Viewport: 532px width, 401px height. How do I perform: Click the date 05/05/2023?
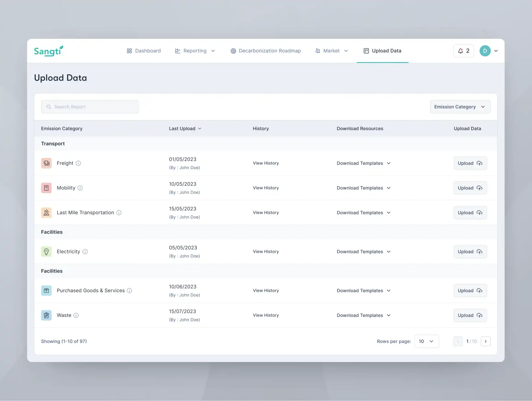click(x=183, y=248)
